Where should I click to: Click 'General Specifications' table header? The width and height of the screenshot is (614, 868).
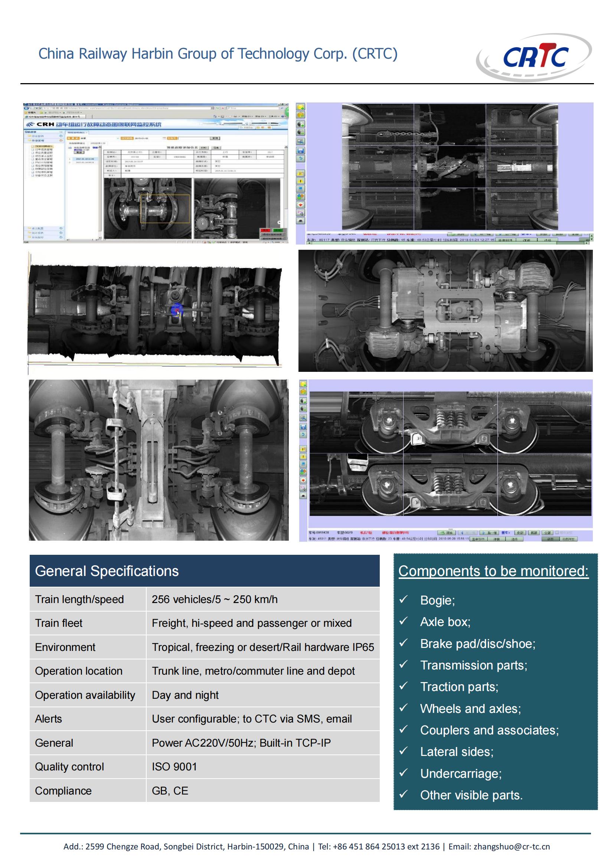click(205, 570)
